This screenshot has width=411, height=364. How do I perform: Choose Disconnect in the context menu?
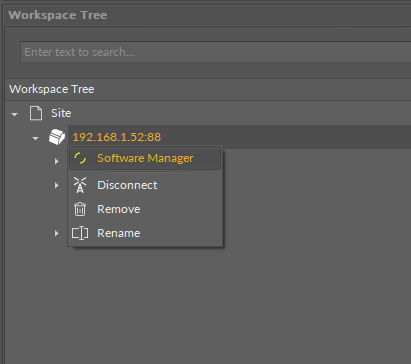145,185
